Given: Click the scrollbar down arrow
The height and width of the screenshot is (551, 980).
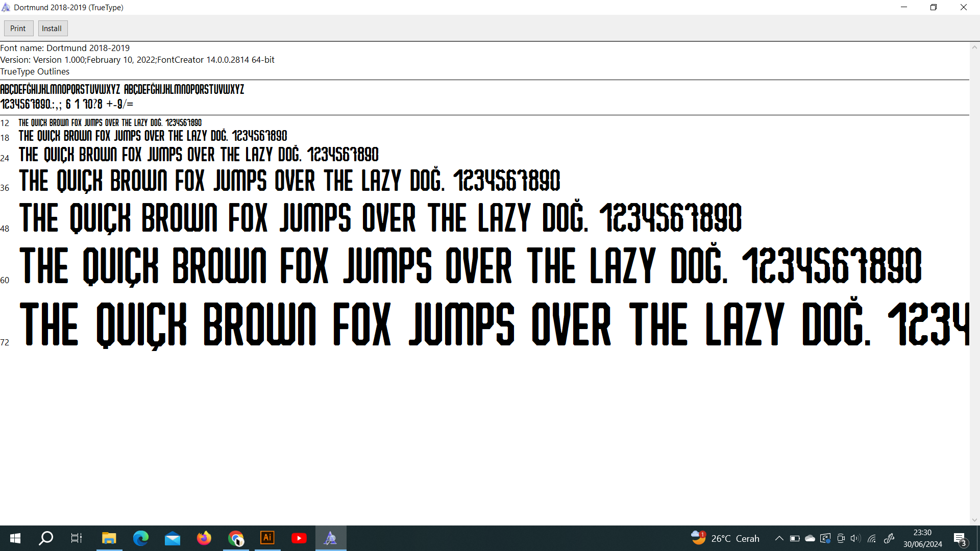Looking at the screenshot, I should click(974, 520).
